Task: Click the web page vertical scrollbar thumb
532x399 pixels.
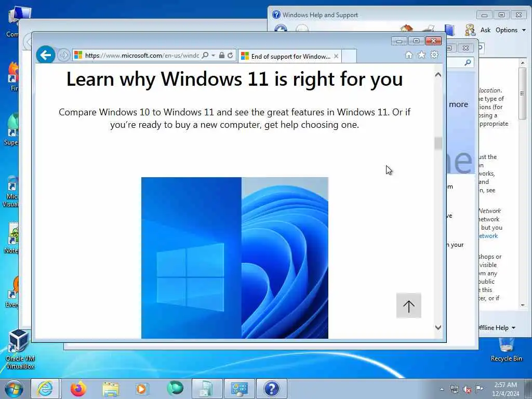Action: pos(438,143)
